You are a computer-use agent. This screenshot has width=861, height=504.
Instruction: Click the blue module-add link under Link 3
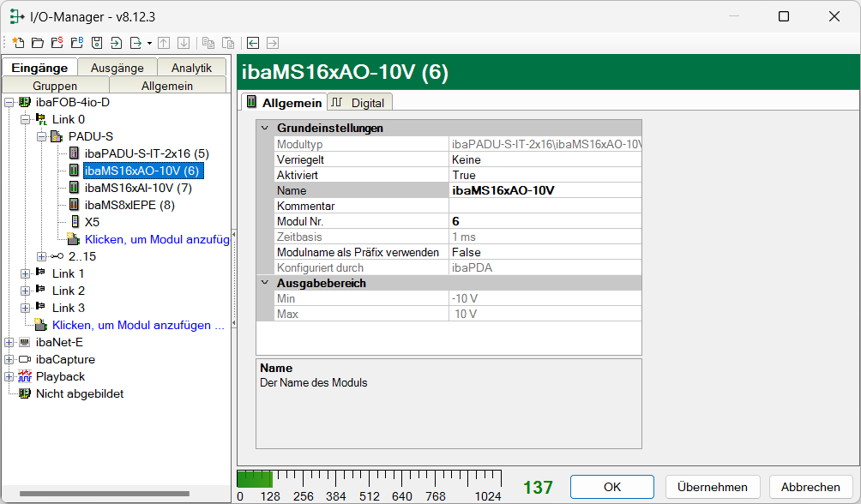click(x=137, y=325)
